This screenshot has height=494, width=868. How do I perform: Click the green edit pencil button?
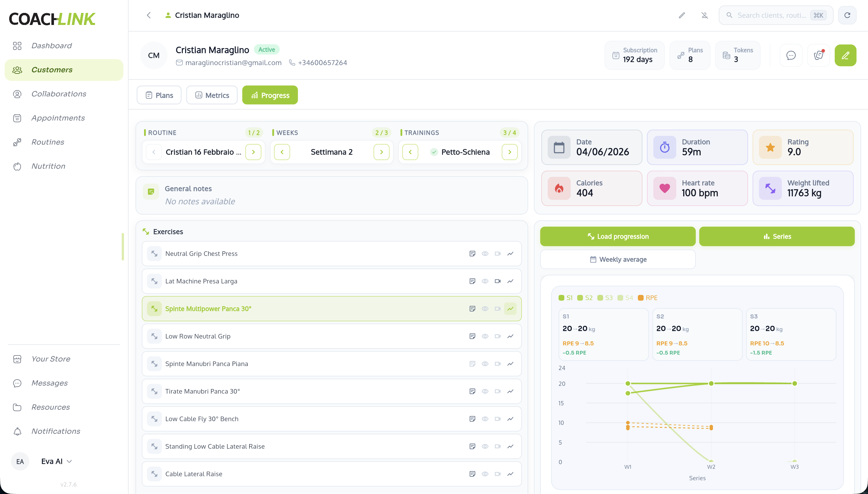tap(845, 55)
